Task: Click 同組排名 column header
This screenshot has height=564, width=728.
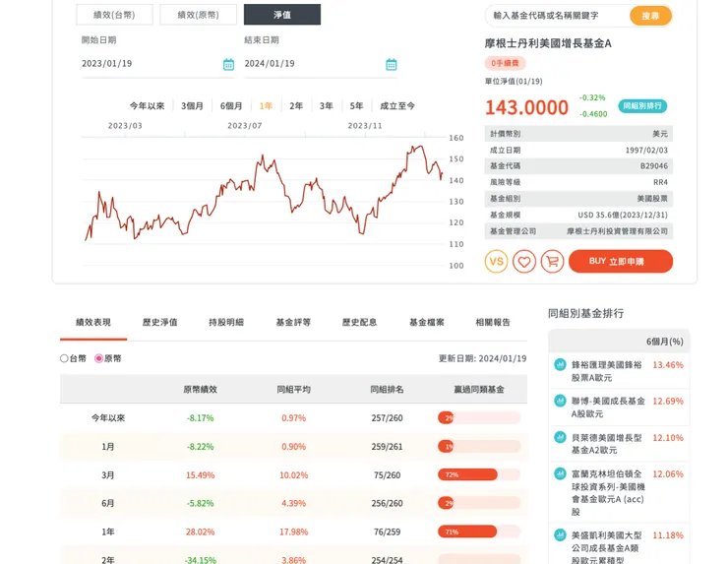Action: (387, 390)
